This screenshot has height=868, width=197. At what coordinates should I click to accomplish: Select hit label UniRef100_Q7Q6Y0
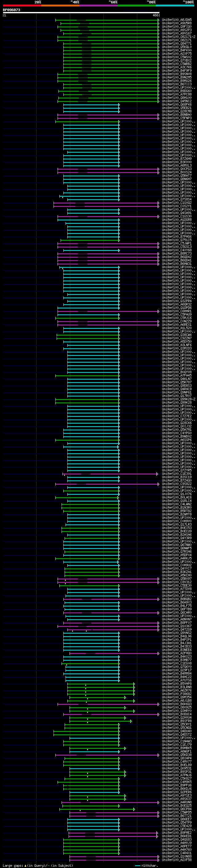click(177, 667)
